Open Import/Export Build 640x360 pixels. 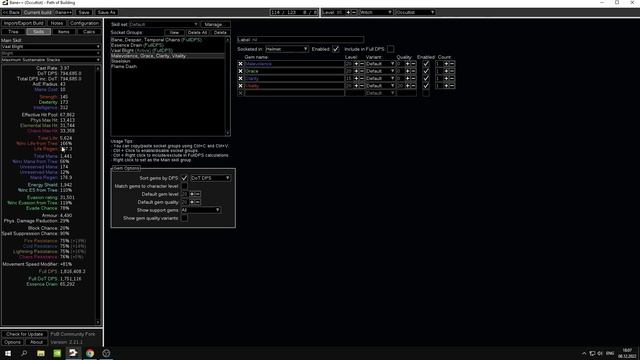point(24,23)
